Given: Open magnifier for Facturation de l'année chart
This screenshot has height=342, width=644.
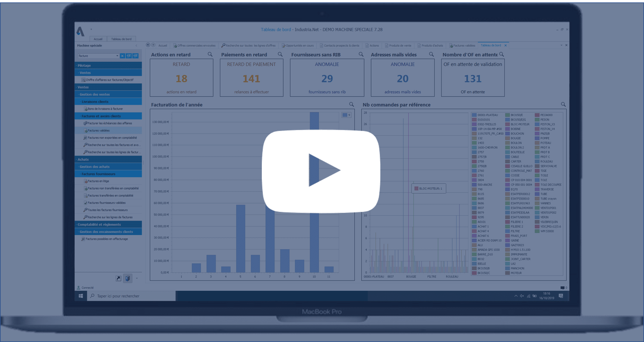Looking at the screenshot, I should coord(351,104).
